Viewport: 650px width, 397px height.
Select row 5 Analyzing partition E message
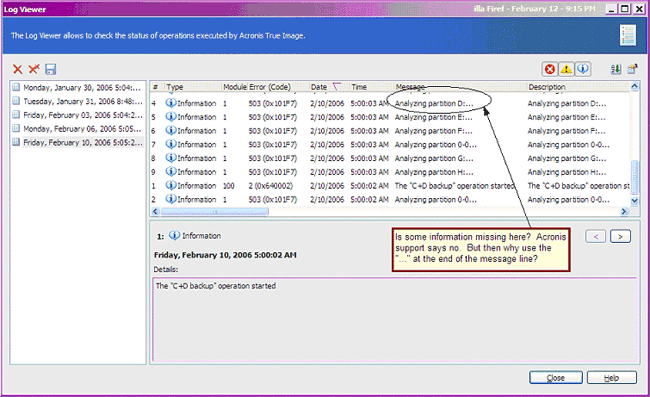(434, 117)
